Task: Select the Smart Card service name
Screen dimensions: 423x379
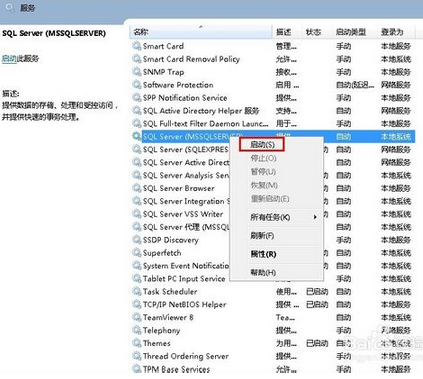Action: (163, 46)
